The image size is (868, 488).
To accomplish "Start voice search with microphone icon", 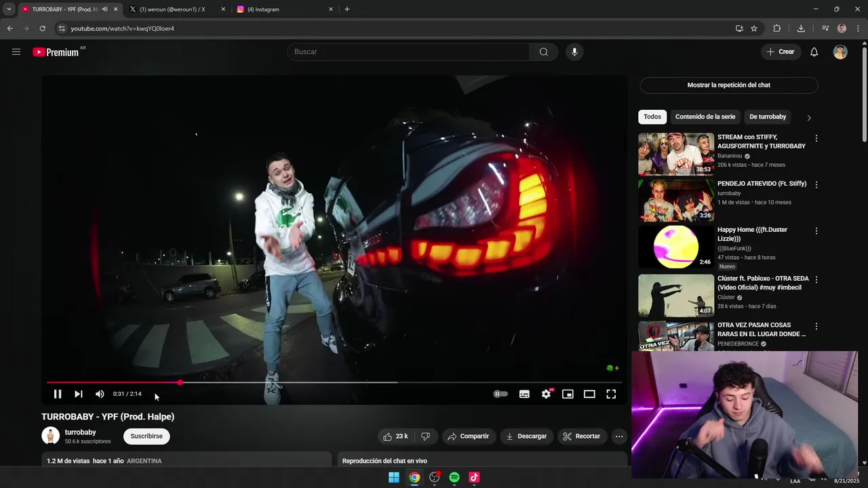I will [574, 52].
